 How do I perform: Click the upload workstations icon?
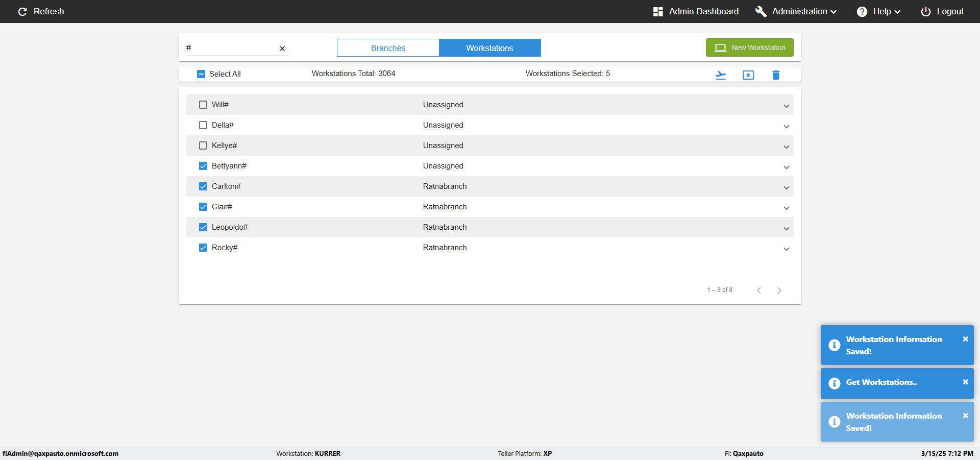point(748,75)
